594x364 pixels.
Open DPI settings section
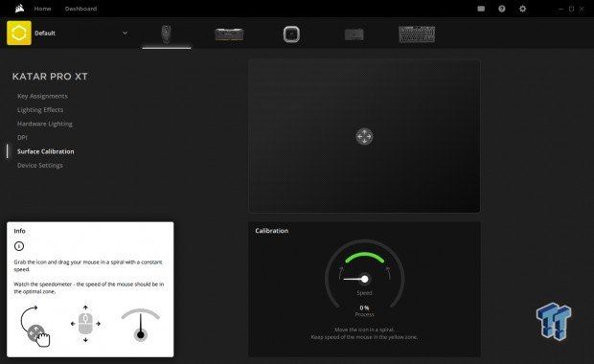click(x=22, y=138)
